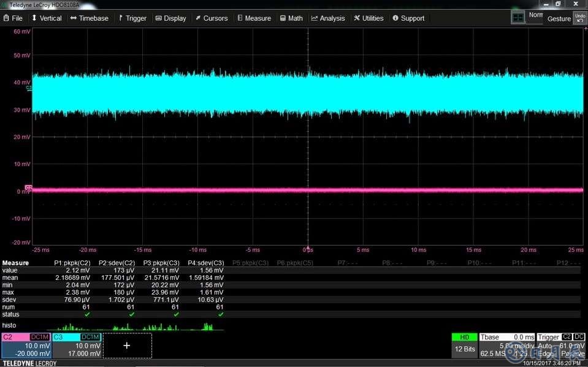This screenshot has height=367, width=588.
Task: Open the Tbase timebase descriptor box
Action: [506, 346]
